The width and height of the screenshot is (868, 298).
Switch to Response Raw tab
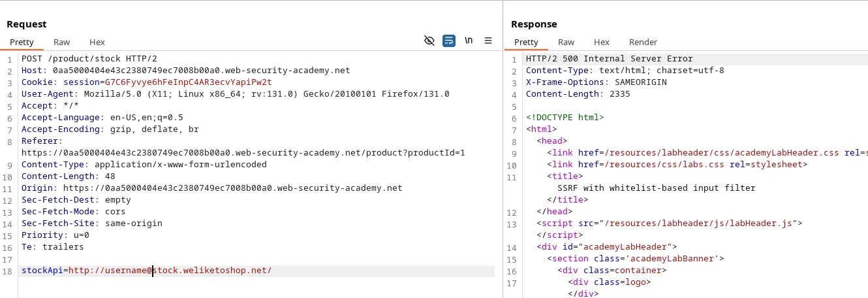coord(566,42)
